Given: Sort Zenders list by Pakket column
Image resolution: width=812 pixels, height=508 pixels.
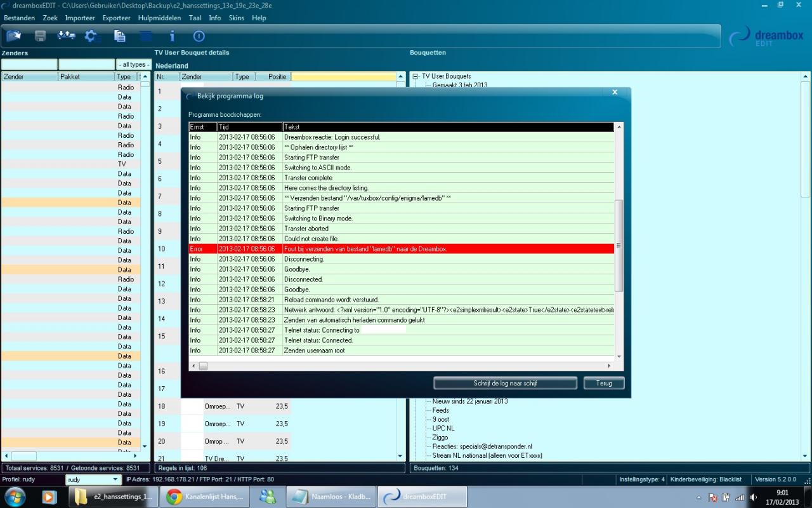Looking at the screenshot, I should pos(87,76).
